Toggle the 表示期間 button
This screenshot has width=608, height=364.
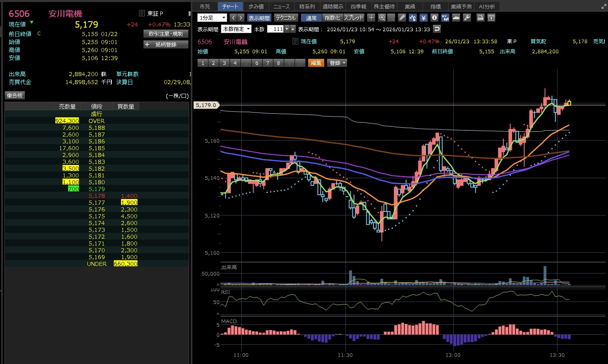click(259, 18)
